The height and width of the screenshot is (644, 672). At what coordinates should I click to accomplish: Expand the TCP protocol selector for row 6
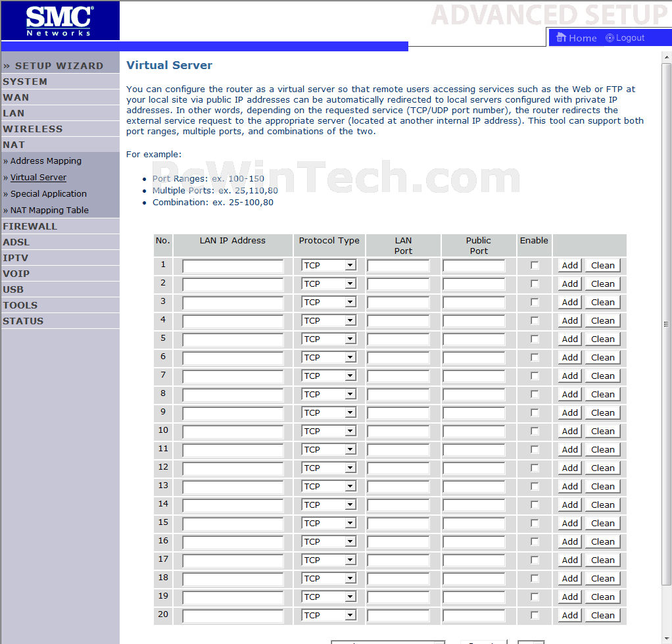coord(329,358)
